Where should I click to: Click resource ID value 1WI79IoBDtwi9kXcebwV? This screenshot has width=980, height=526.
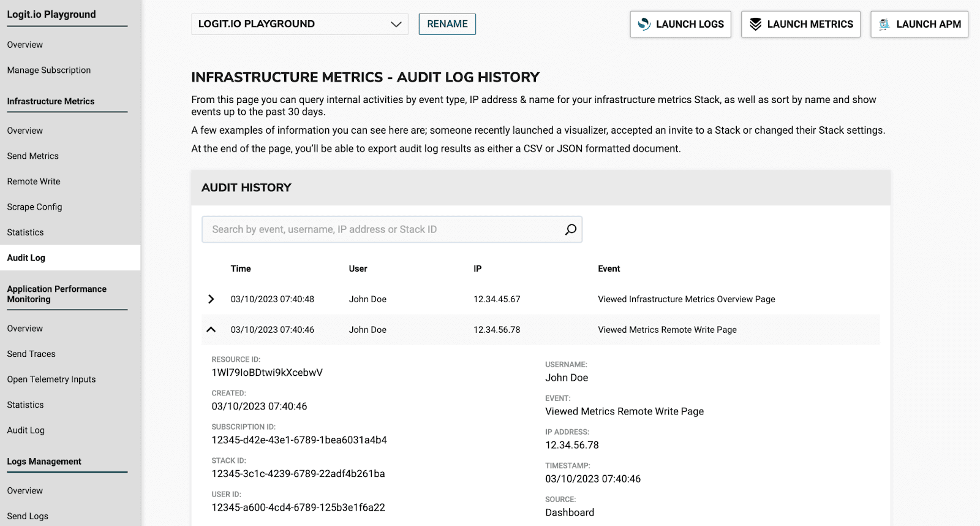(x=267, y=372)
